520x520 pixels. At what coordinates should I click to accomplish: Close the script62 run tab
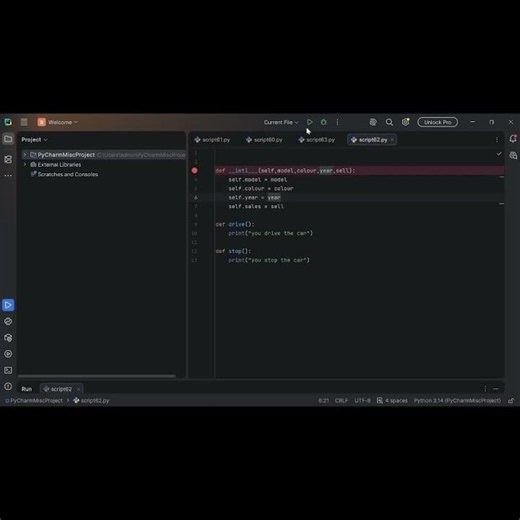(x=78, y=389)
